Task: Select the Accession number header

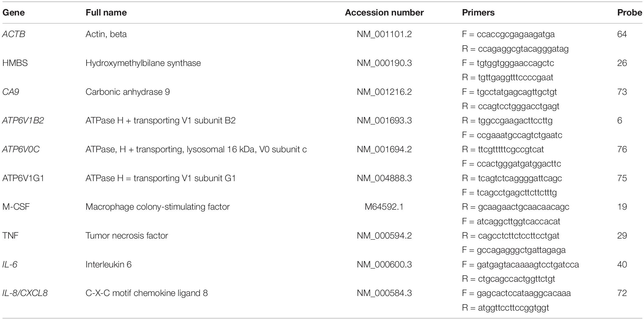Action: coord(384,12)
